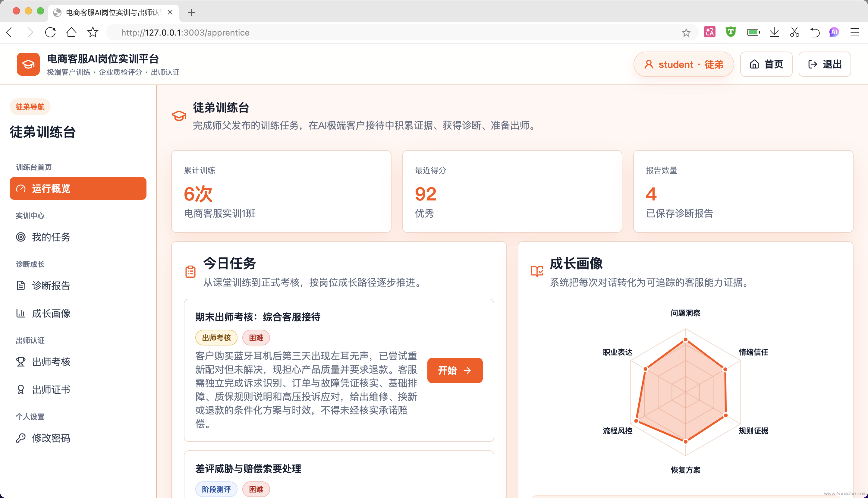
Task: Click the 困难 tag on 期末出师考核 task
Action: tap(256, 338)
